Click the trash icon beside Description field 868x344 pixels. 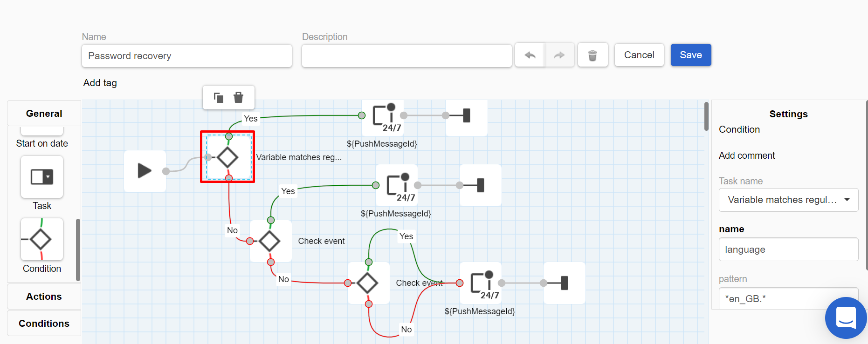click(x=592, y=55)
